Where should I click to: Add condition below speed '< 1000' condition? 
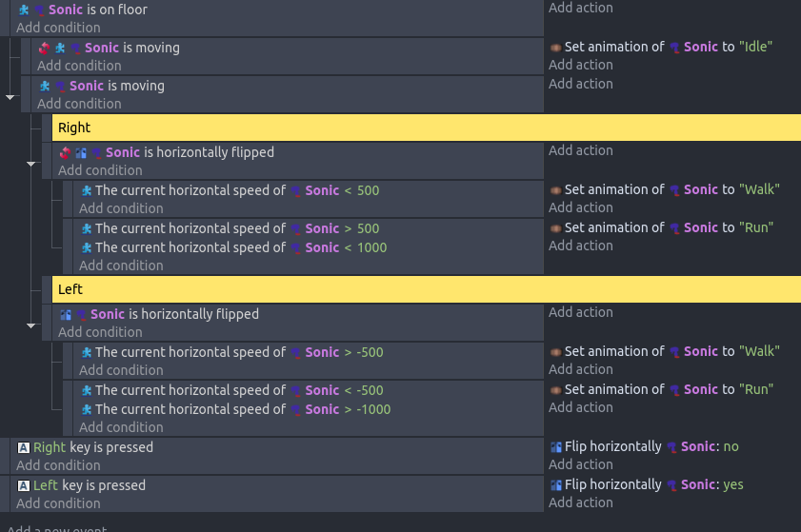point(121,266)
